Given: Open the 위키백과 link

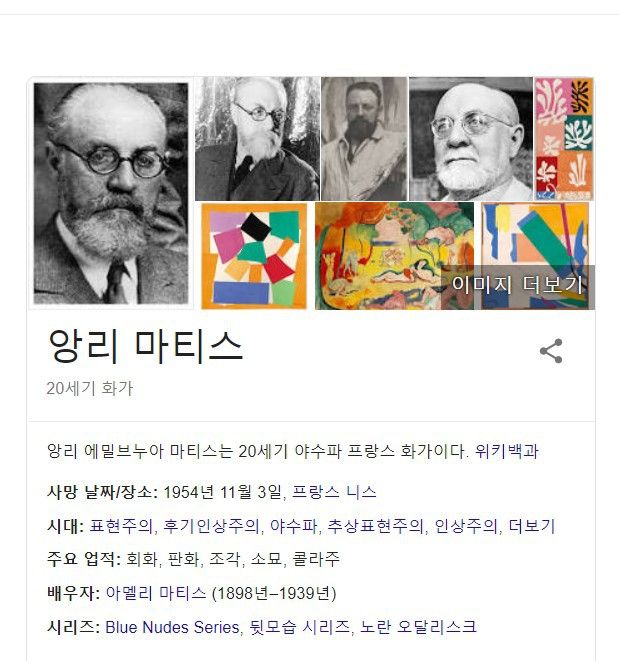Looking at the screenshot, I should point(506,451).
